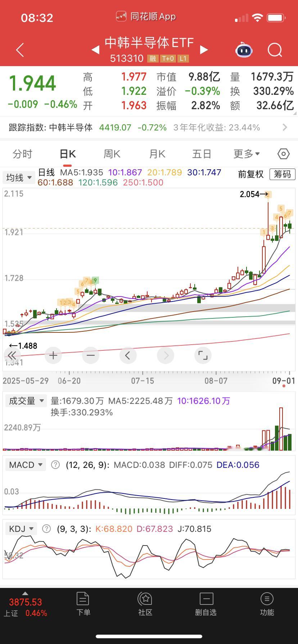Screen dimensions: 298x644
Task: Switch to 五日 five-day tab
Action: pos(202,154)
